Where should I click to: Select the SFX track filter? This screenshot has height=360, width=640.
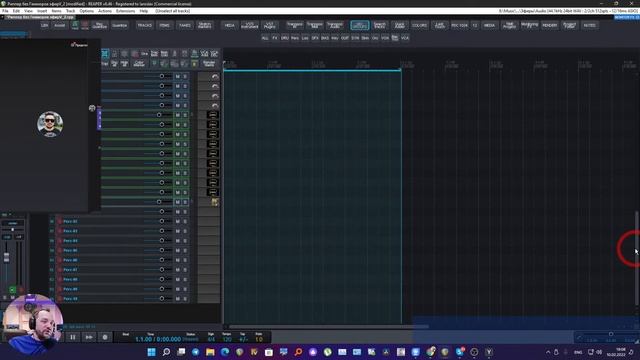pyautogui.click(x=315, y=38)
